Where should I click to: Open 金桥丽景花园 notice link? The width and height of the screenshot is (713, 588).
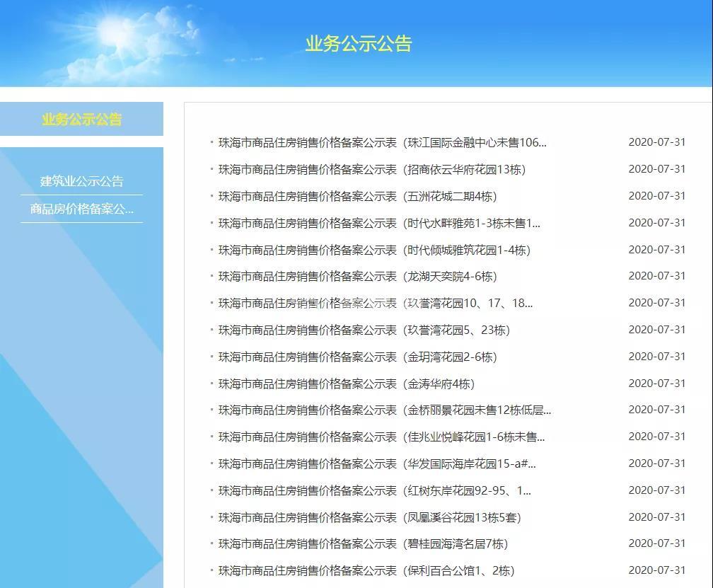(384, 410)
